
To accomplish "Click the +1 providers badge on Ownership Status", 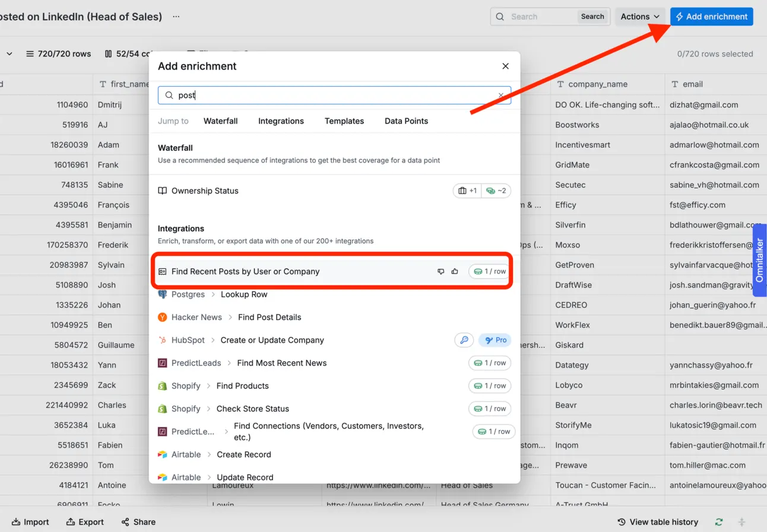I will [467, 191].
